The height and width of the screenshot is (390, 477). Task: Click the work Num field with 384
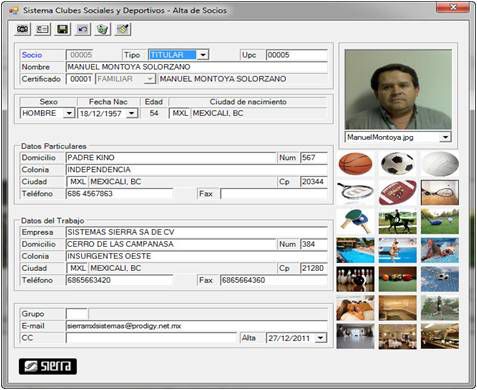click(x=314, y=244)
